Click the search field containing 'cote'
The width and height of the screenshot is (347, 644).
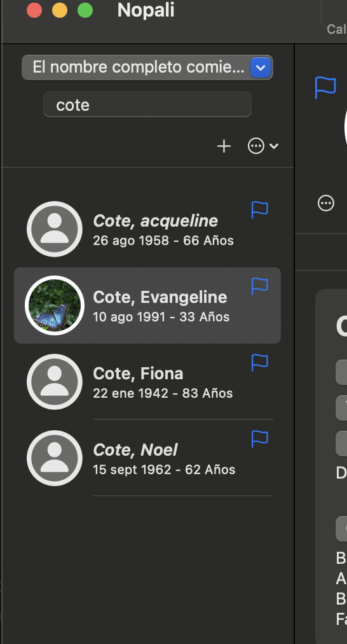(147, 105)
